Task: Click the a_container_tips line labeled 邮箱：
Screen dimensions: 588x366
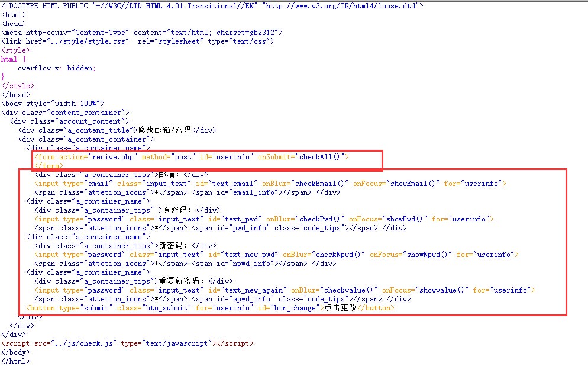Action: coord(121,175)
